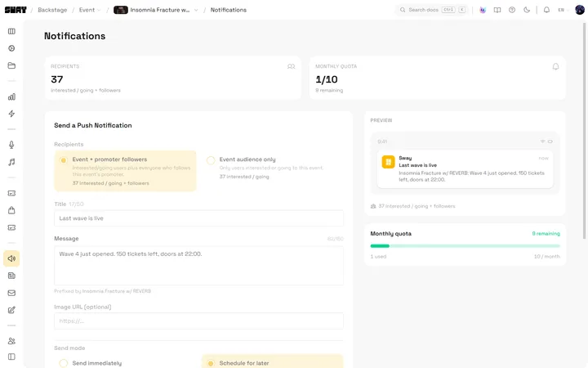Open the ticket icon below the shopping bag
The width and height of the screenshot is (588, 368).
click(x=11, y=227)
